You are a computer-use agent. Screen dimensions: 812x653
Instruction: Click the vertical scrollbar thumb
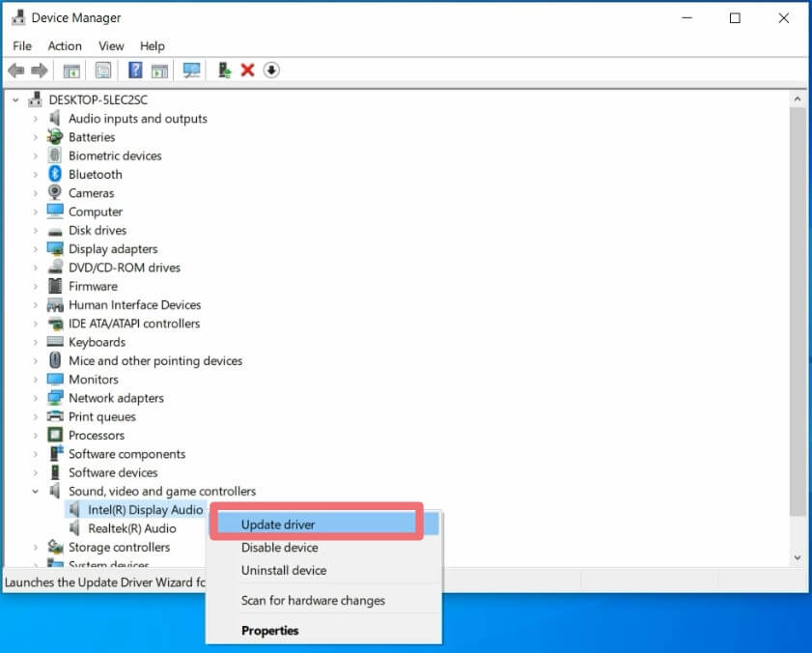(x=797, y=311)
